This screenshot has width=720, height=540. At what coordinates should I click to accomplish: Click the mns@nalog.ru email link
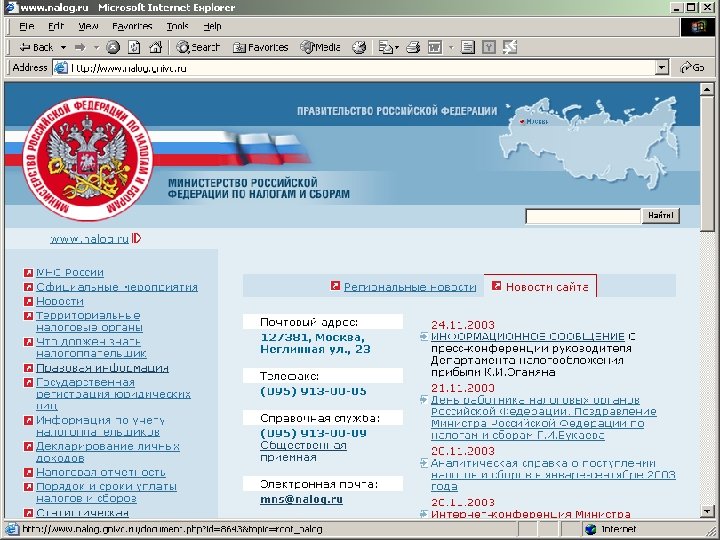coord(301,500)
